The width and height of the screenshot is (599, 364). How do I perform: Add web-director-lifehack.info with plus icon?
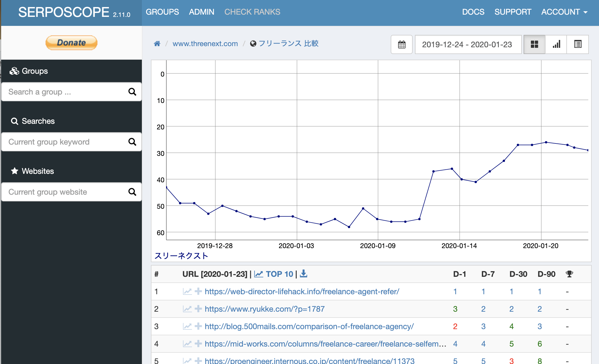coord(198,291)
